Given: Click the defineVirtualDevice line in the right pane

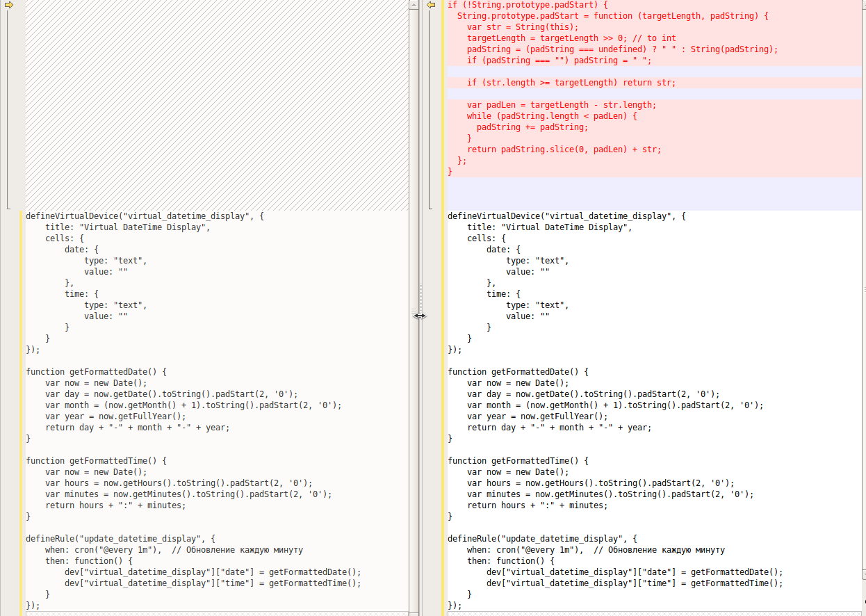Looking at the screenshot, I should 566,216.
